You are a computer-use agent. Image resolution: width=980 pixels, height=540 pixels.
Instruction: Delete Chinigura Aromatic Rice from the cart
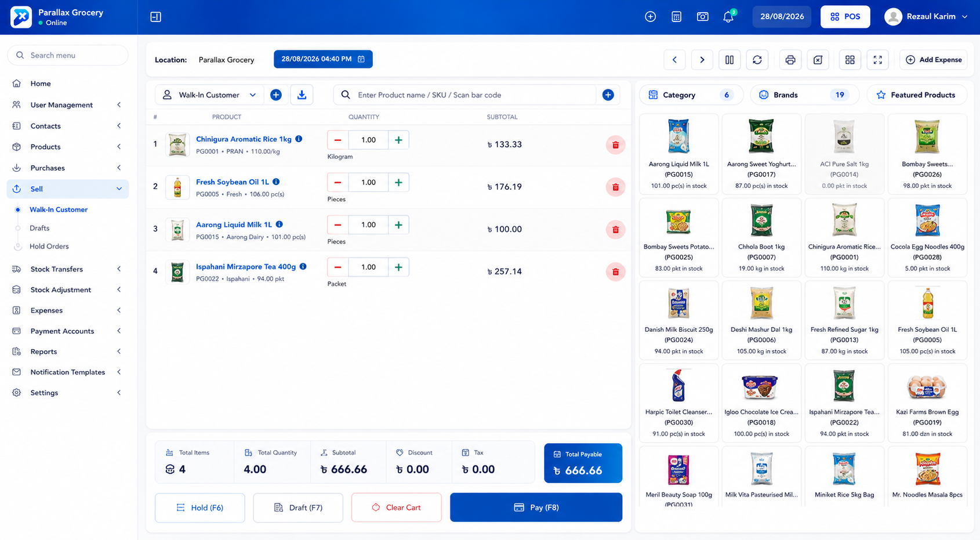coord(615,145)
